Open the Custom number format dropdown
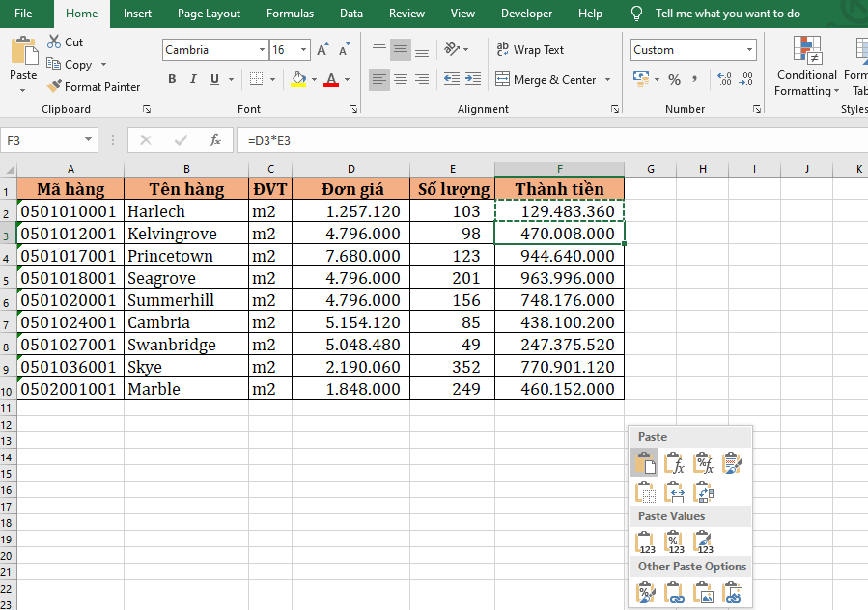 750,50
